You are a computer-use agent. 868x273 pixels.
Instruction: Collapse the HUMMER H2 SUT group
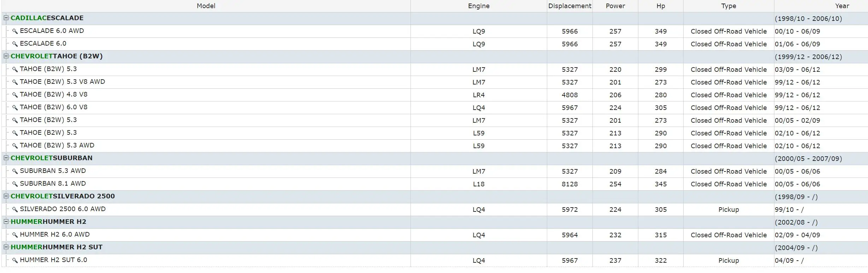(x=6, y=247)
